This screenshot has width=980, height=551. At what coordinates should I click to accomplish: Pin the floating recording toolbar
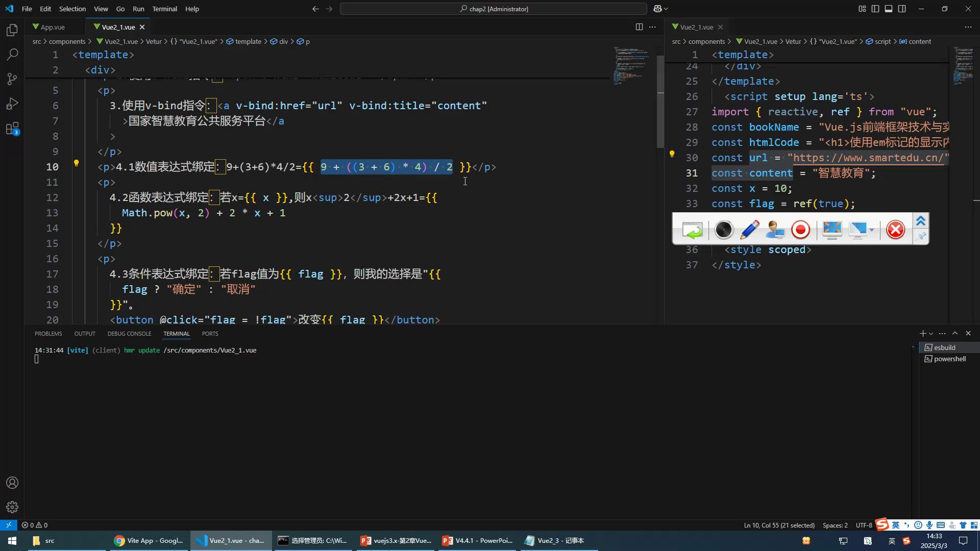point(921,236)
